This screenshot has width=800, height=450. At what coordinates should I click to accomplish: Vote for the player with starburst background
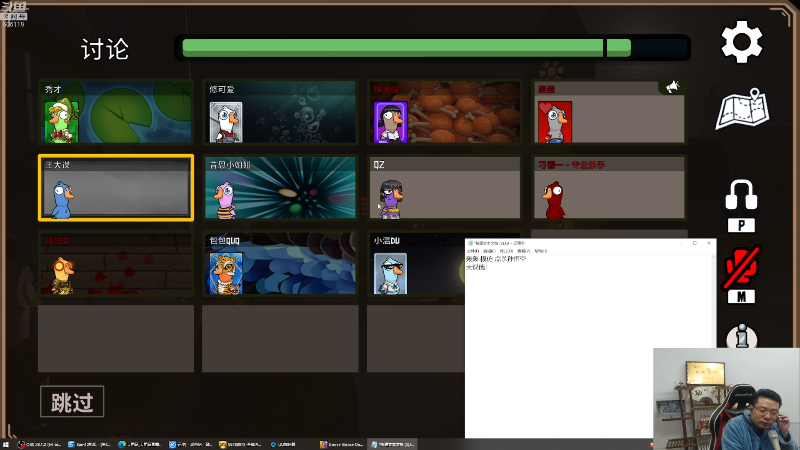tap(280, 188)
